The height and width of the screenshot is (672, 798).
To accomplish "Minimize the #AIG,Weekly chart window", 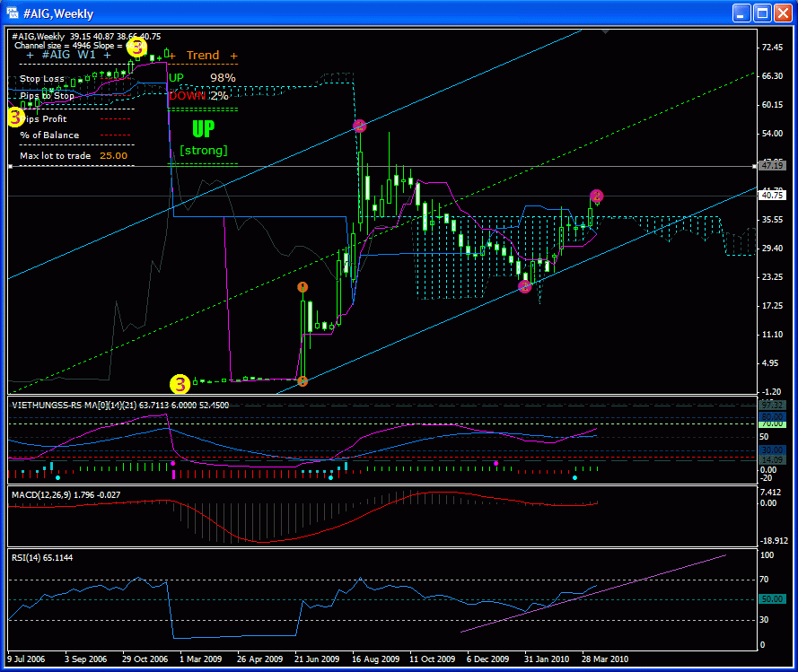I will click(x=742, y=13).
